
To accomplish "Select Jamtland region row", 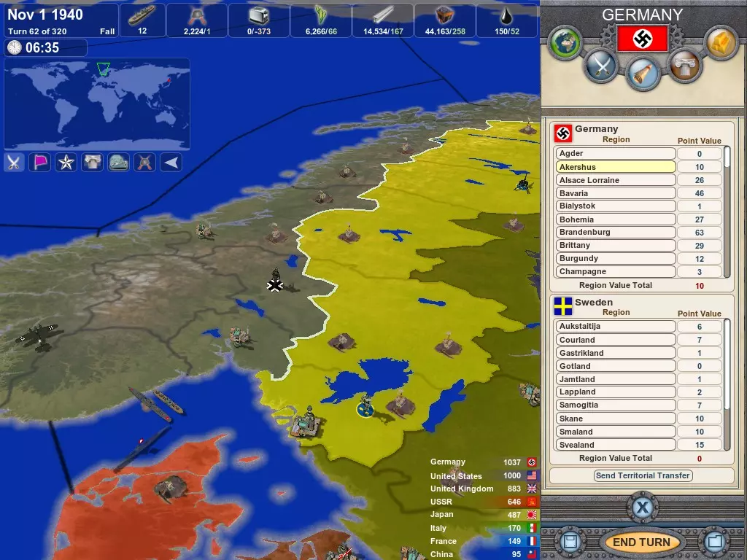I will [615, 379].
